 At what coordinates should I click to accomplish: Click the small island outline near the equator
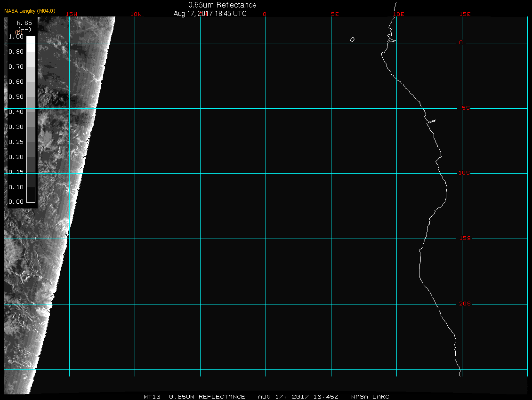352,40
